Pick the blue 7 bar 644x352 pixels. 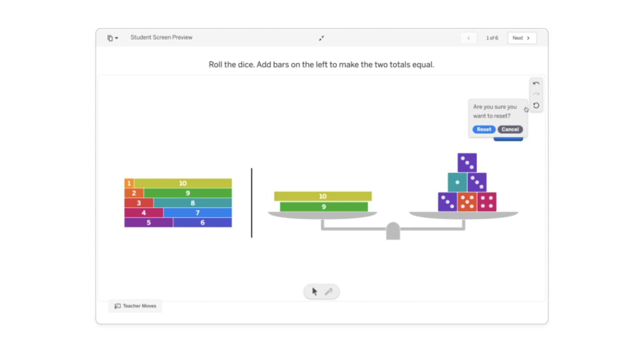(x=197, y=213)
